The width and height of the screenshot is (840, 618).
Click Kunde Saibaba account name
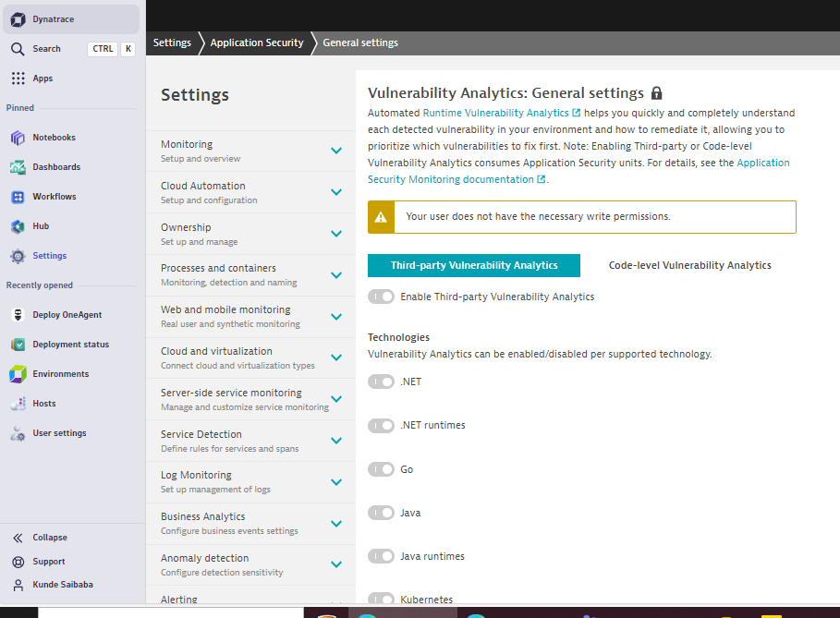[x=63, y=585]
